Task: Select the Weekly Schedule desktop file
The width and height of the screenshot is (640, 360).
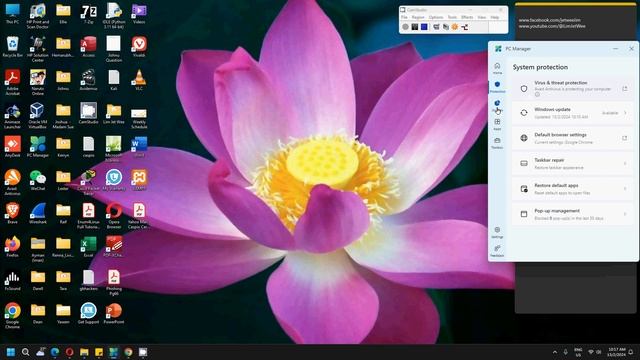Action: point(139,118)
